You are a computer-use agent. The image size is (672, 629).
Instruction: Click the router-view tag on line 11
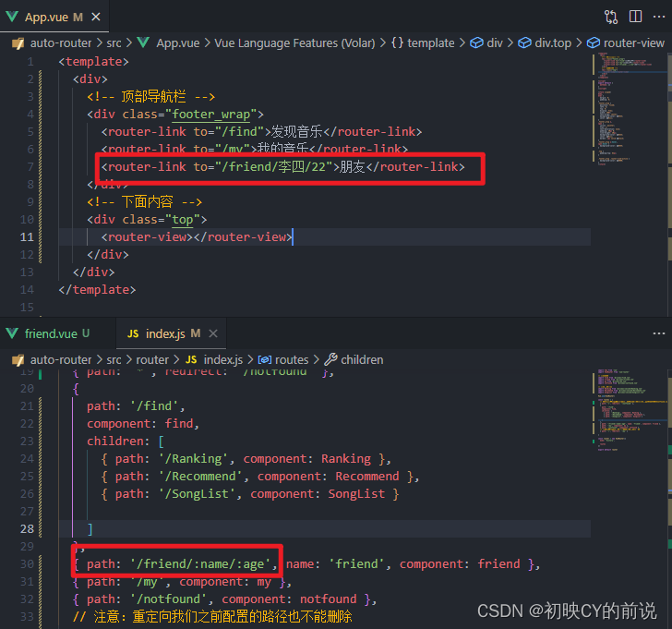197,236
